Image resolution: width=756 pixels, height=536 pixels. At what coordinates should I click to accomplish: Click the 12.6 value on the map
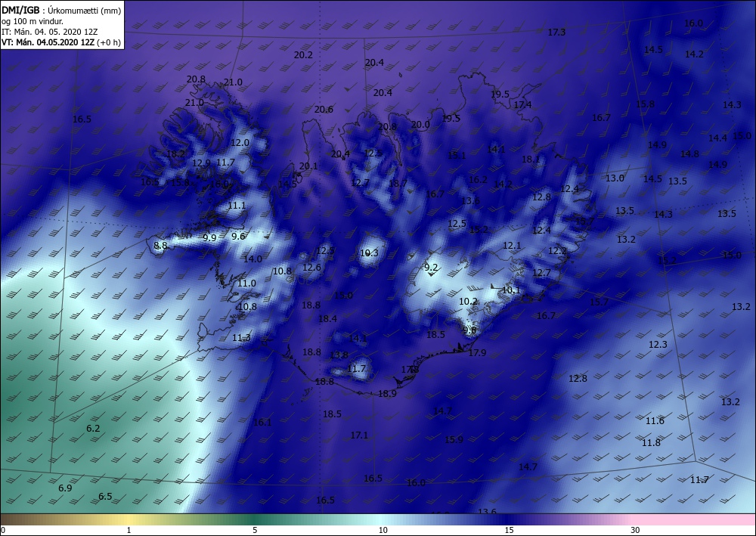[312, 267]
